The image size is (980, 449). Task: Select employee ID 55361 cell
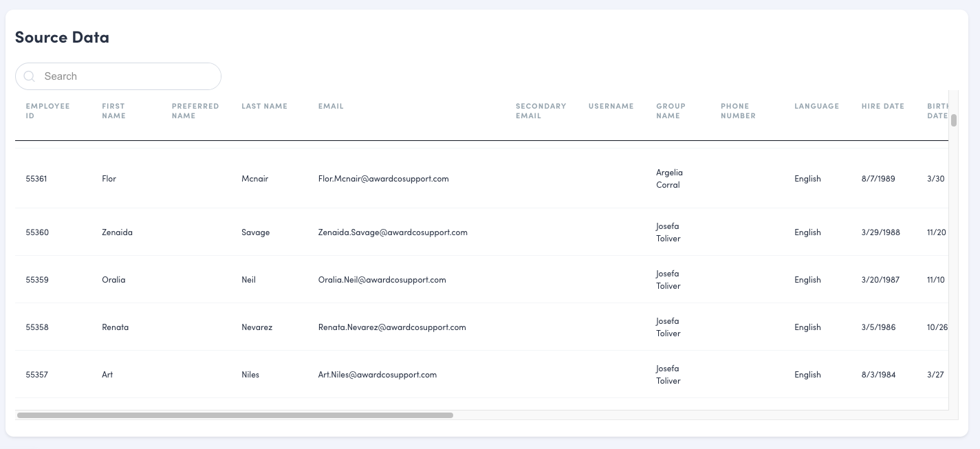pos(36,179)
